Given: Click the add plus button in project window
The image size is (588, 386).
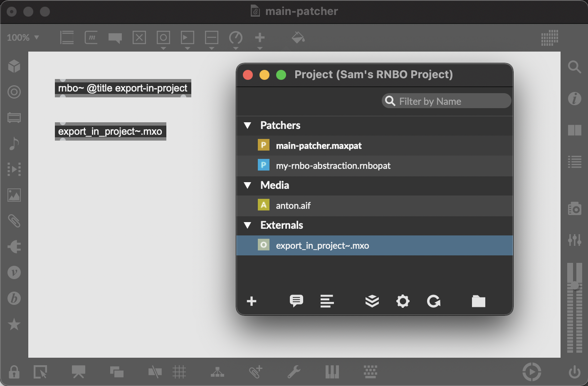Looking at the screenshot, I should [x=252, y=301].
